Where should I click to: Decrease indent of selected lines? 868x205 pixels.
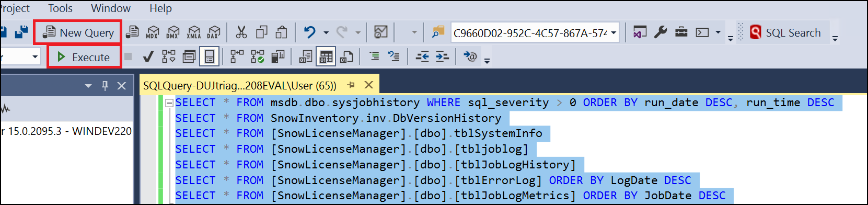point(422,56)
